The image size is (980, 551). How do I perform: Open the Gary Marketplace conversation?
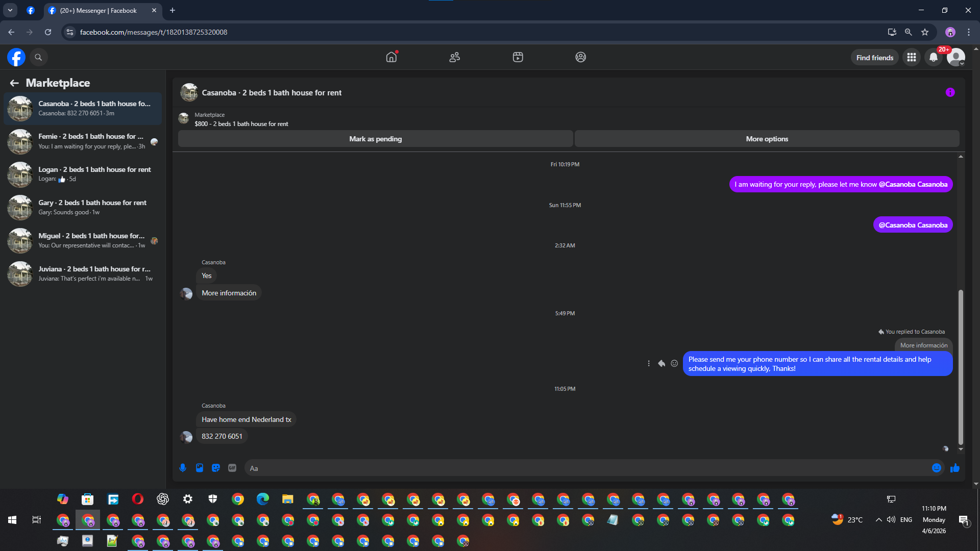click(83, 208)
